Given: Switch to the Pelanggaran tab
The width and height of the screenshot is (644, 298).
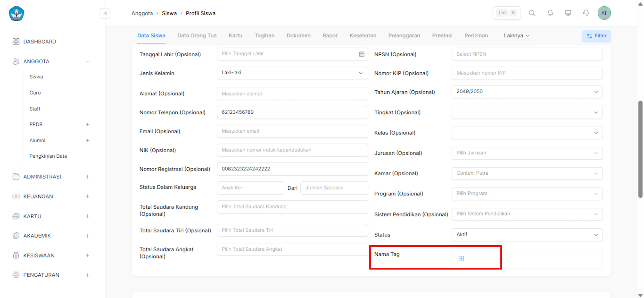Looking at the screenshot, I should [404, 36].
